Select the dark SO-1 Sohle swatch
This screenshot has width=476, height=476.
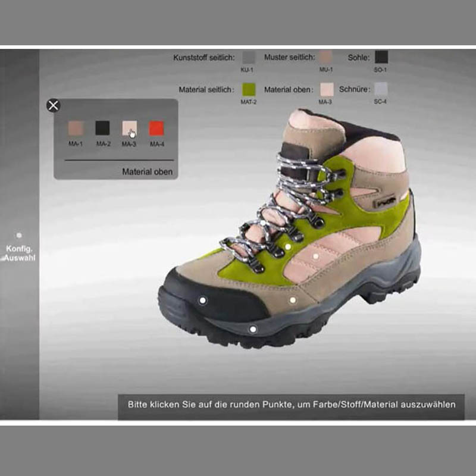[381, 58]
